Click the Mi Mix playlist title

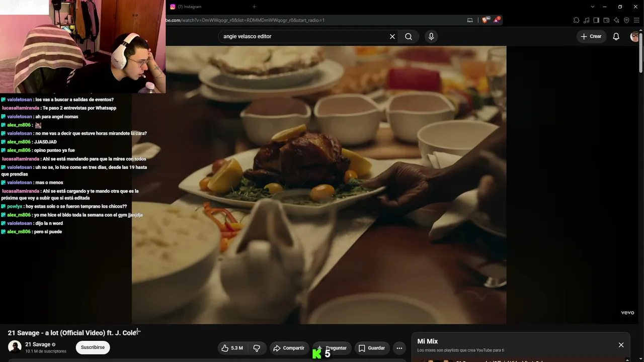tap(428, 341)
